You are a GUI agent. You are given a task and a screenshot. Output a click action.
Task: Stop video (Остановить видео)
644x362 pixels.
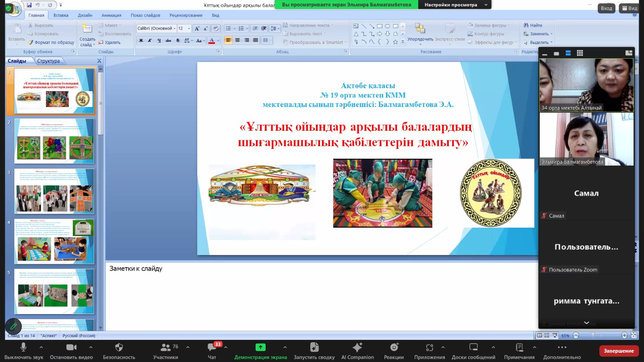tap(71, 348)
